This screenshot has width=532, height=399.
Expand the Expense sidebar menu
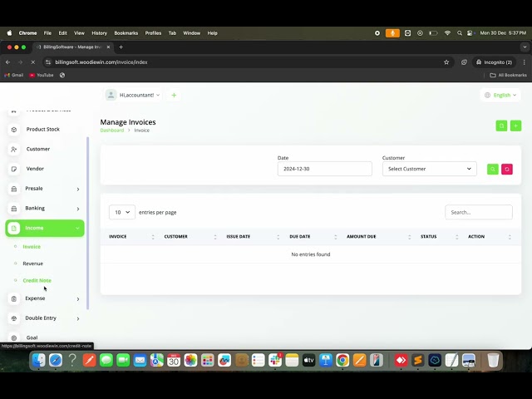pyautogui.click(x=45, y=298)
